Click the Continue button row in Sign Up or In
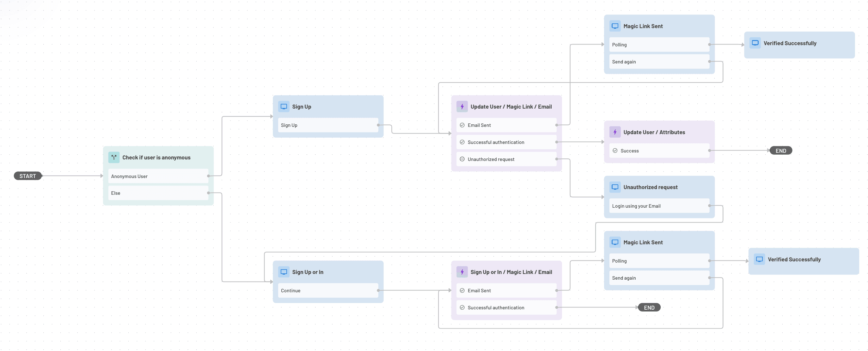Viewport: 868px width, 351px height. (x=328, y=290)
